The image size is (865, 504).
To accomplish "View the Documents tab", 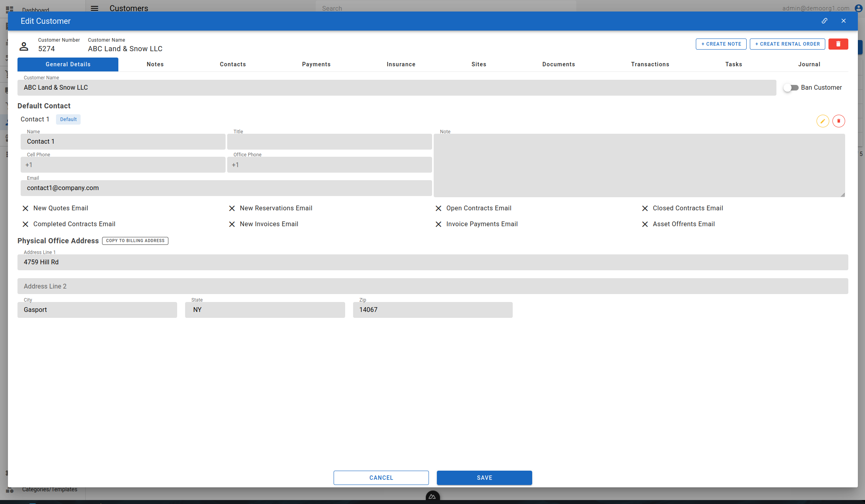I will pos(559,64).
